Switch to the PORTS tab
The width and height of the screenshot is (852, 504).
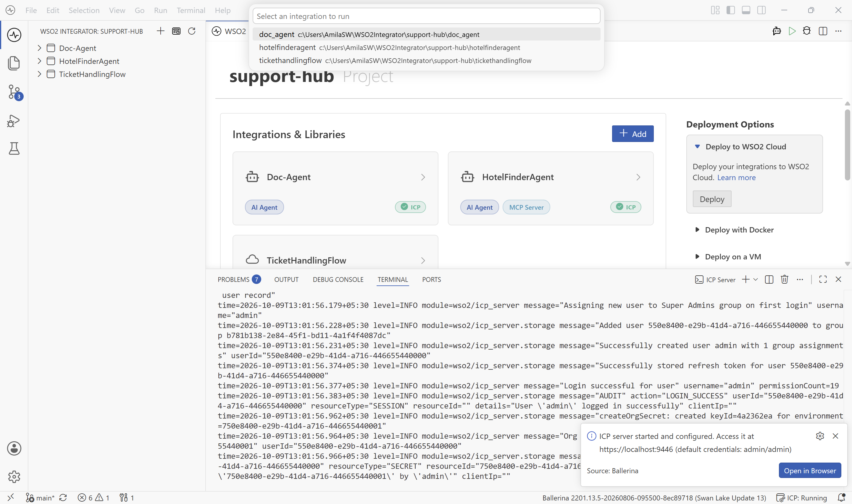[431, 280]
